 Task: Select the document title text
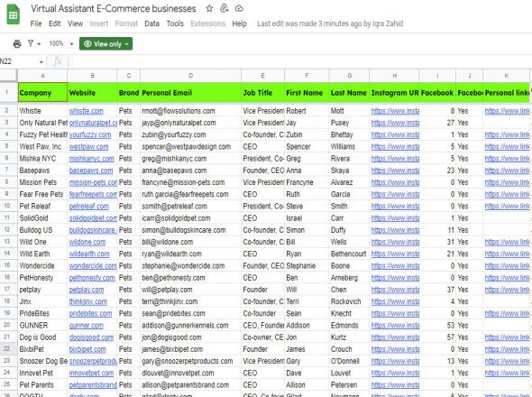114,8
